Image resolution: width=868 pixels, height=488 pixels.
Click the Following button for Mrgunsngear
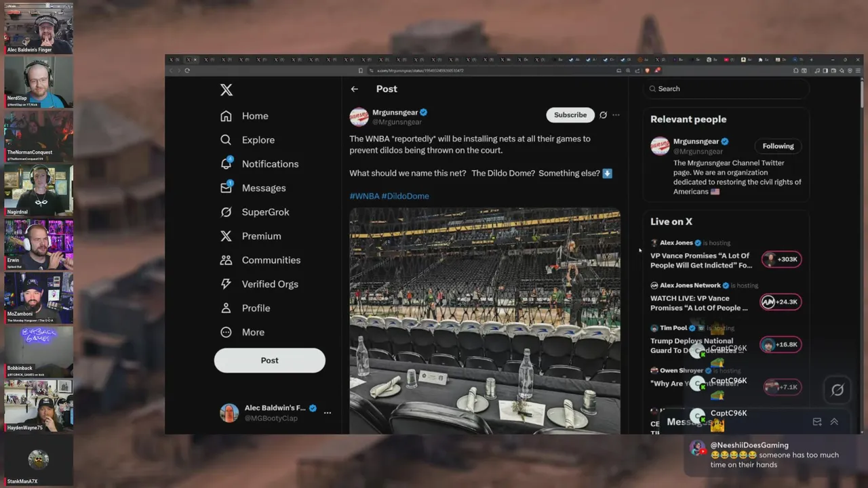[778, 146]
